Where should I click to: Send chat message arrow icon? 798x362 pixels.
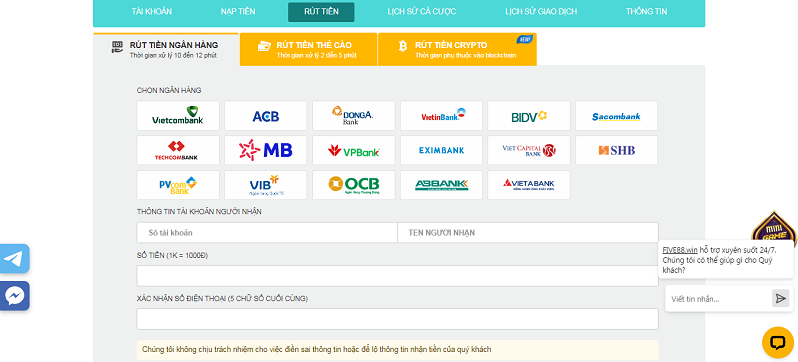(780, 298)
